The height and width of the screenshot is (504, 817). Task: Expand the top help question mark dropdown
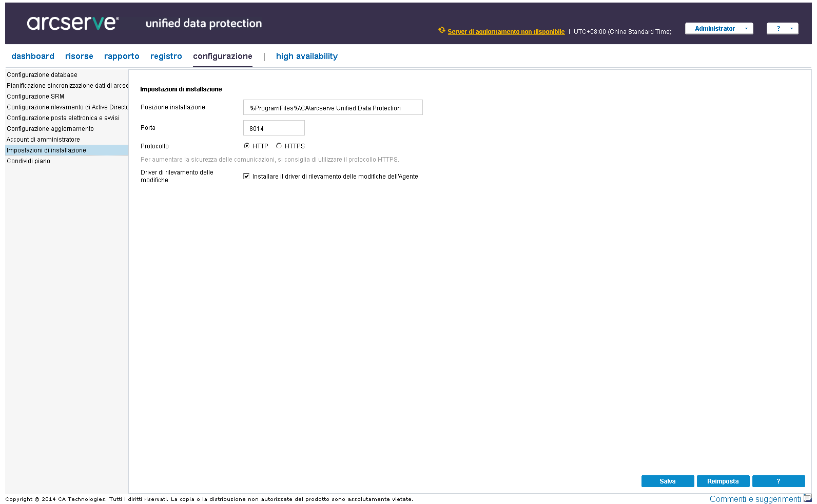point(782,29)
